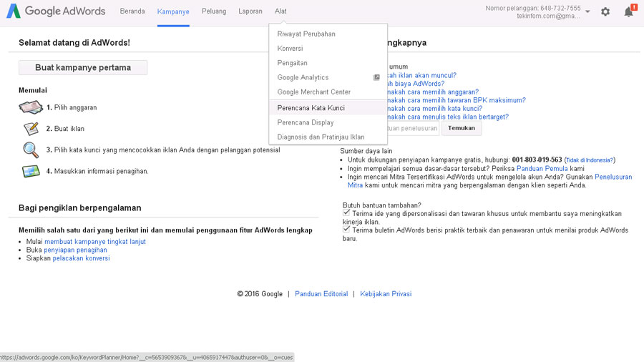The image size is (644, 362).
Task: Click '4. Masukkan informasi penagihan' text
Action: [x=97, y=171]
